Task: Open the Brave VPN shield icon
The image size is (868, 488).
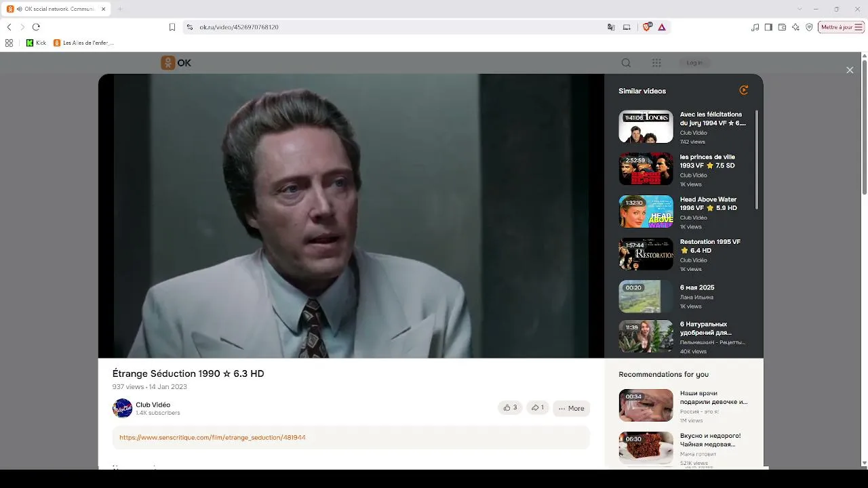Action: click(x=809, y=27)
